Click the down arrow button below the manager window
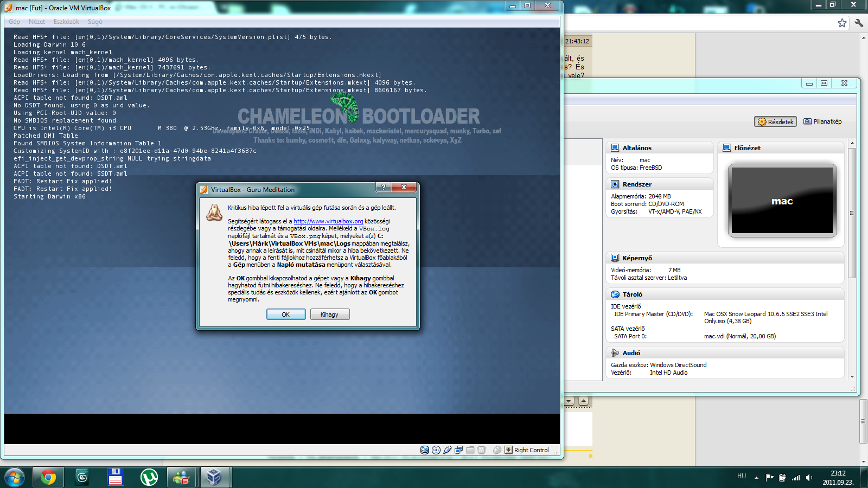The height and width of the screenshot is (488, 868). click(569, 401)
